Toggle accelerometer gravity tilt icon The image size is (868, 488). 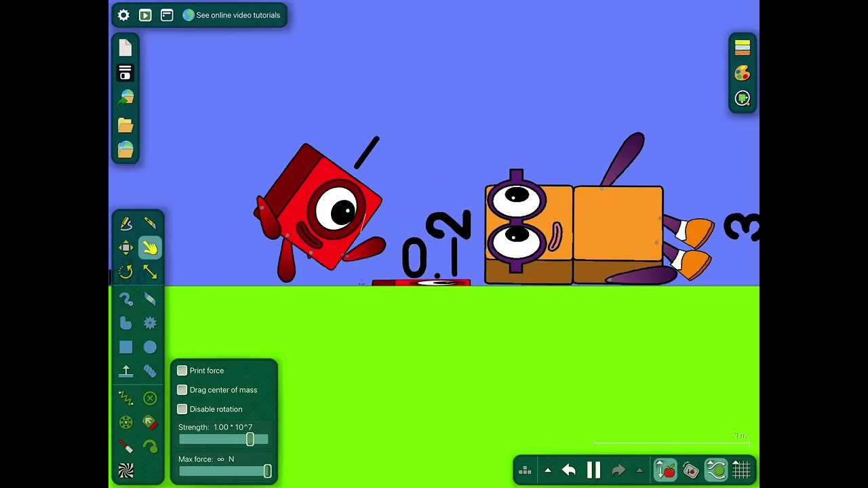tap(690, 470)
